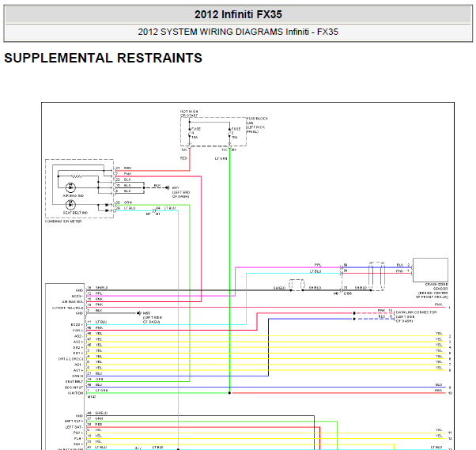The image size is (476, 450).
Task: Click the 'M147' connector label
Action: coord(92,396)
